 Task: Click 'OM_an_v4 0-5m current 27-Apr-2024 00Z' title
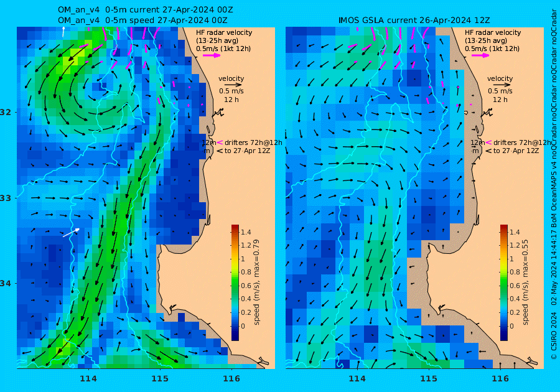[x=146, y=10]
